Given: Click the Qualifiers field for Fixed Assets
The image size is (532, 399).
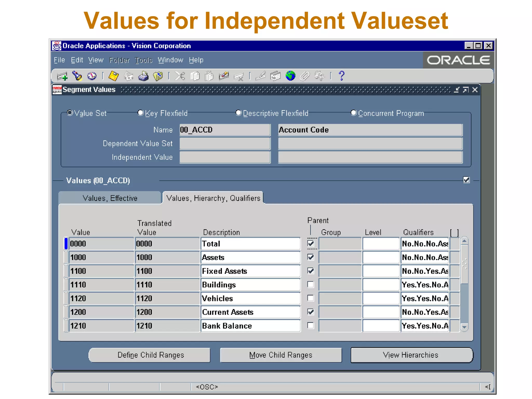Looking at the screenshot, I should coord(425,271).
